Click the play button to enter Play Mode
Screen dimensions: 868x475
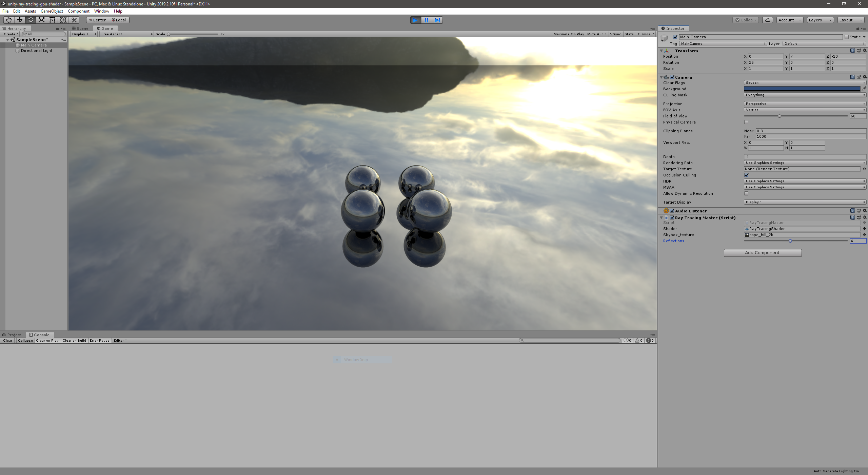coord(416,20)
